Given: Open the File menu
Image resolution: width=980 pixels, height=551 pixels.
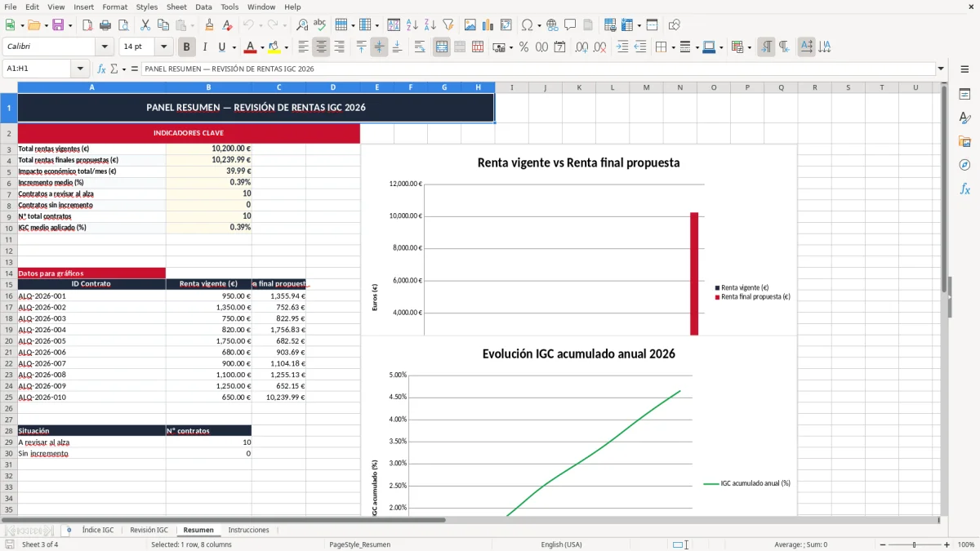Looking at the screenshot, I should coord(10,7).
